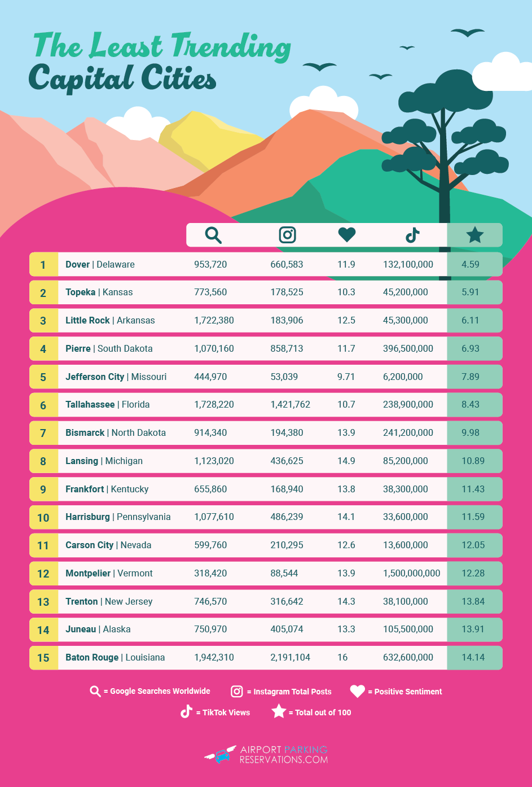Image resolution: width=532 pixels, height=787 pixels.
Task: Click the Total out of 100 star icon
Action: (x=279, y=711)
